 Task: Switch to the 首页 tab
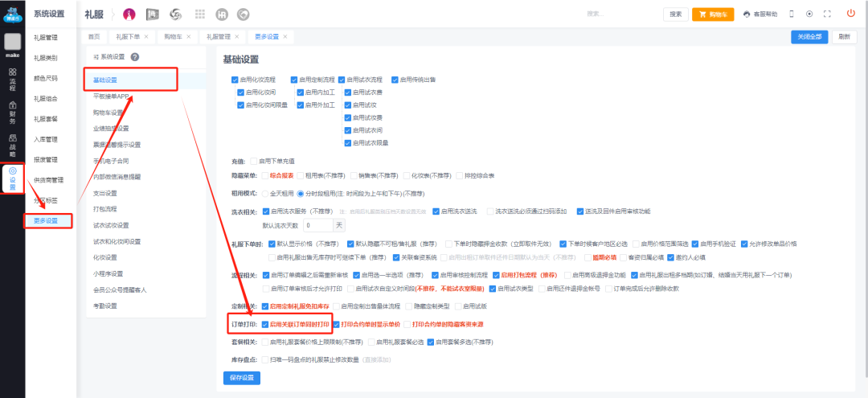(x=94, y=36)
